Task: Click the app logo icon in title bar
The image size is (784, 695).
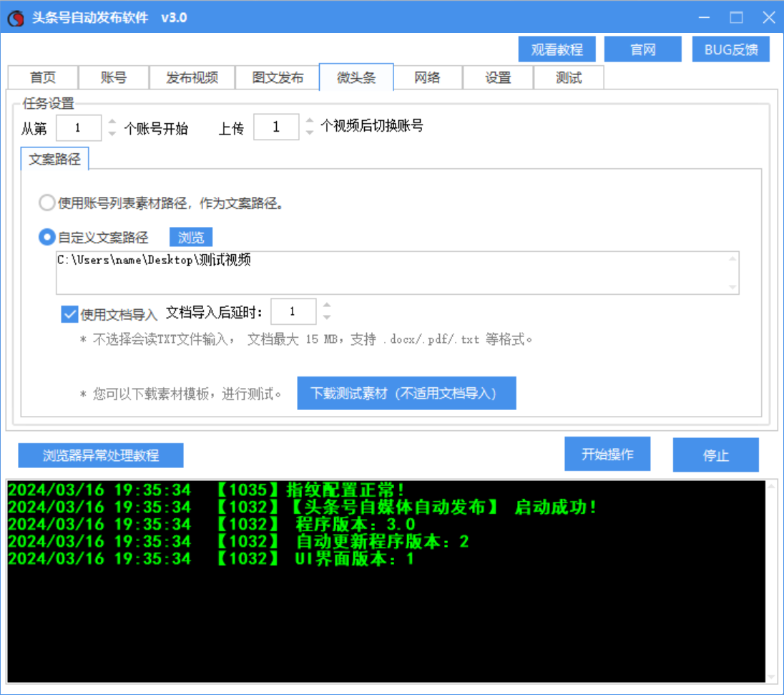Action: click(16, 18)
